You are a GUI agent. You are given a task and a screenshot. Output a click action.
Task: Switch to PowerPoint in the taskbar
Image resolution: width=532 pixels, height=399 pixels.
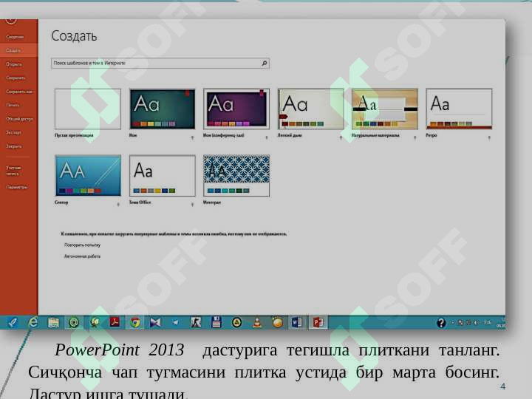click(x=318, y=322)
